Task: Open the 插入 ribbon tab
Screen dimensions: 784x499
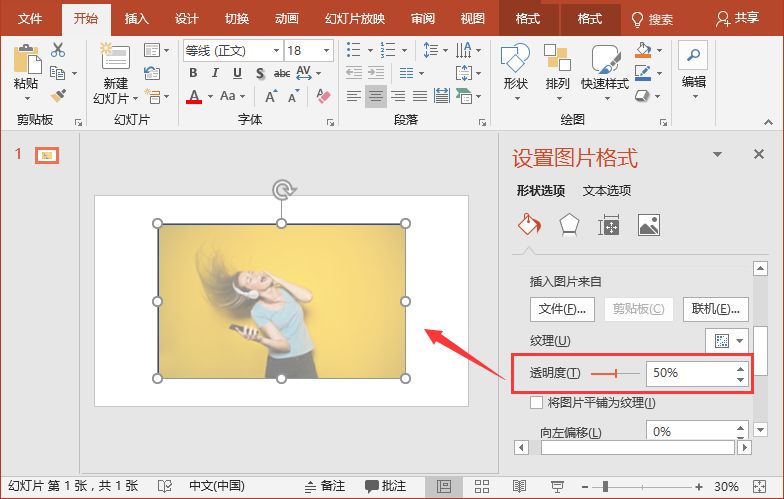Action: [x=136, y=19]
